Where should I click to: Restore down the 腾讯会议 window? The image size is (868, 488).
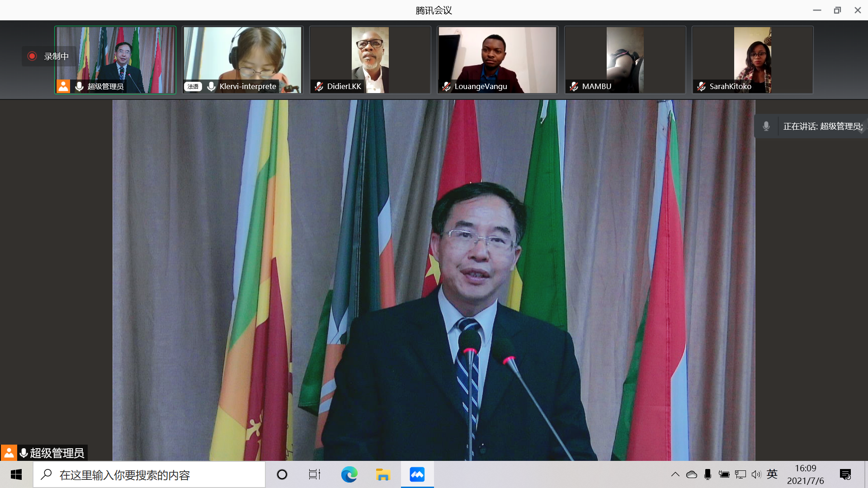[x=837, y=10]
